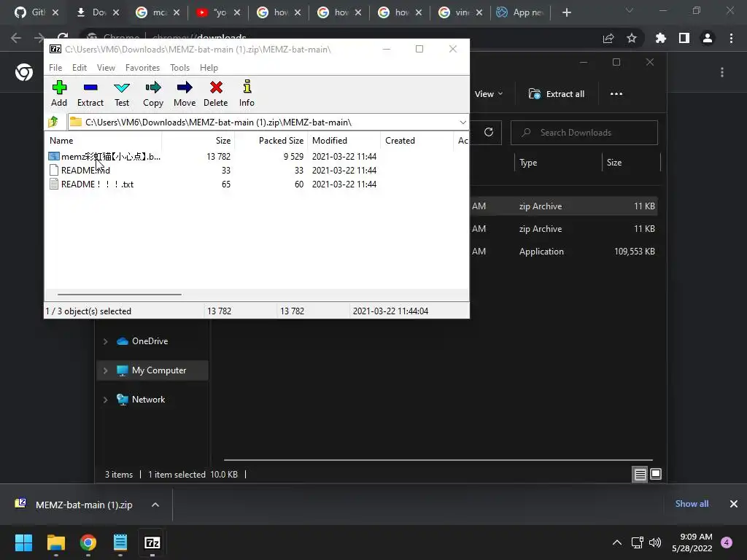Sort by the Packed Size column
The image size is (747, 560).
(x=271, y=141)
